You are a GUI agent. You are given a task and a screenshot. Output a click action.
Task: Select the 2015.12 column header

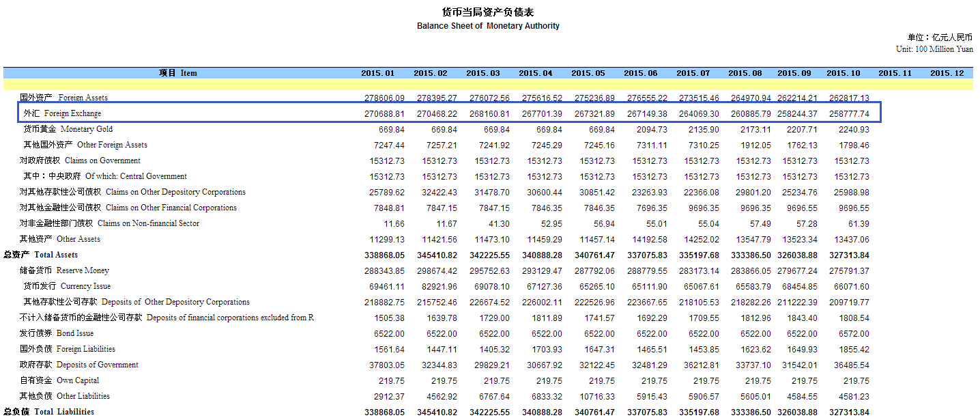pos(947,73)
